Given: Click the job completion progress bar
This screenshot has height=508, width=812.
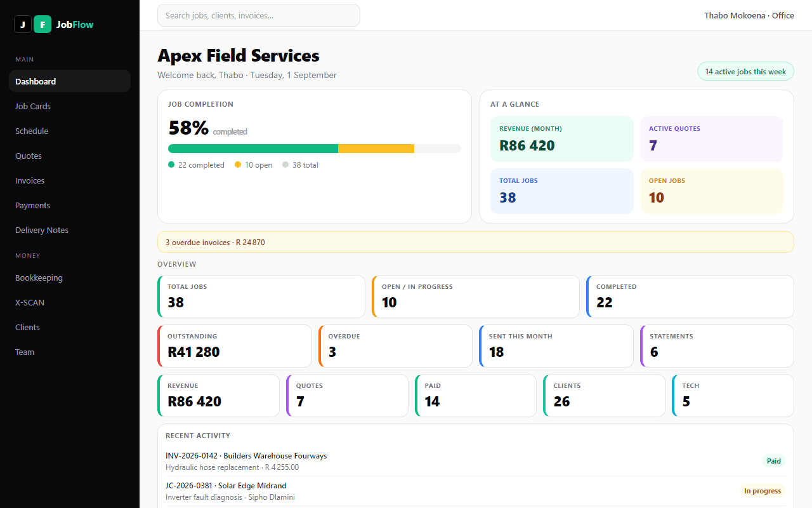Looking at the screenshot, I should click(315, 149).
